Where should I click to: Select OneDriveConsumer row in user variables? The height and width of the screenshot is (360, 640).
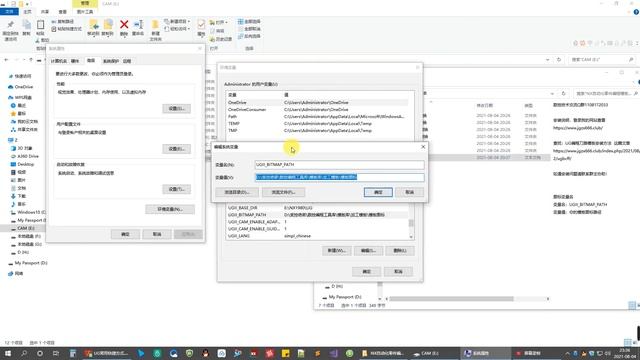pyautogui.click(x=318, y=109)
